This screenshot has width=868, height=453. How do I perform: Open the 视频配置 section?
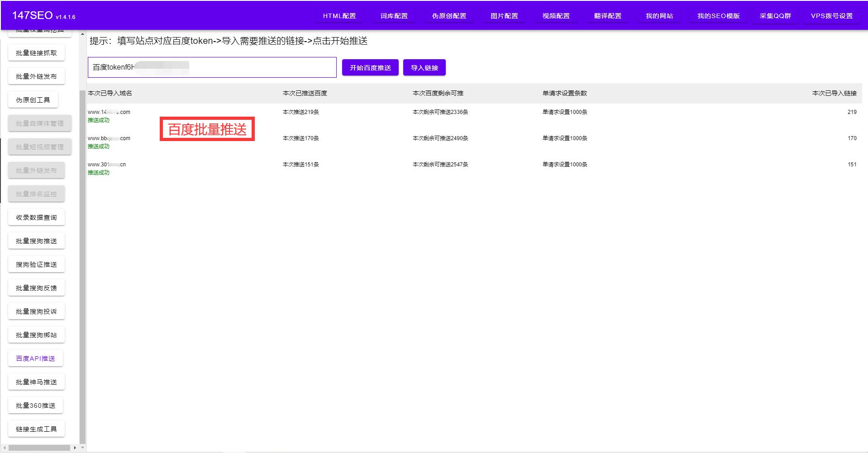point(555,16)
